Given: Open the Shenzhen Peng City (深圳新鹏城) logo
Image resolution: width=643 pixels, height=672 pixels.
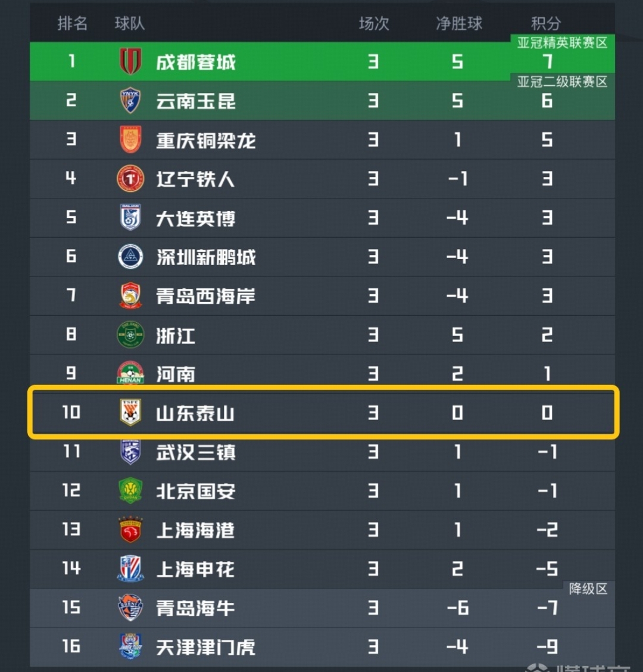Looking at the screenshot, I should [130, 257].
